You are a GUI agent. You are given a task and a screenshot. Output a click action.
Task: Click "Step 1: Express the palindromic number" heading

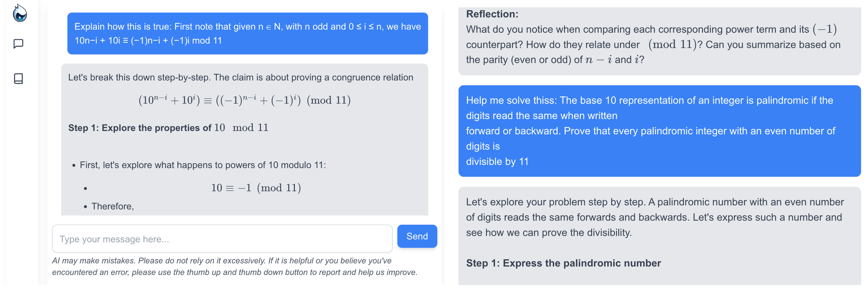click(x=563, y=263)
